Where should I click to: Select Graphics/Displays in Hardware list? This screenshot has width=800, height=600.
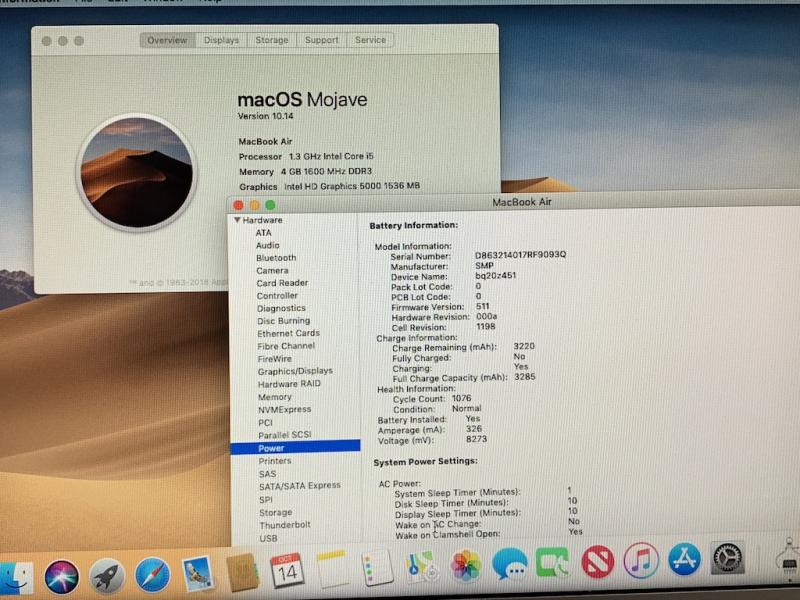[295, 371]
